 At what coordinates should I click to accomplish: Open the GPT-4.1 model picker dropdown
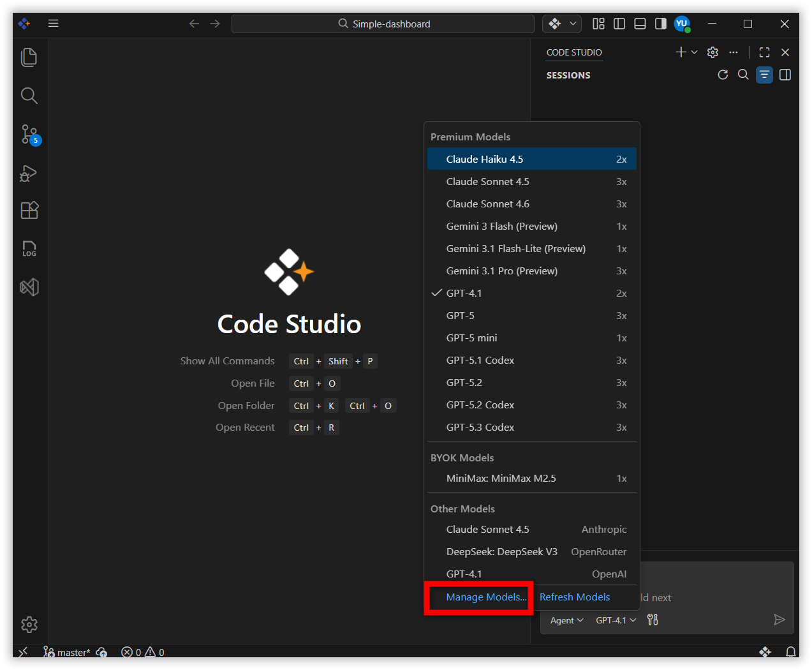click(x=616, y=620)
